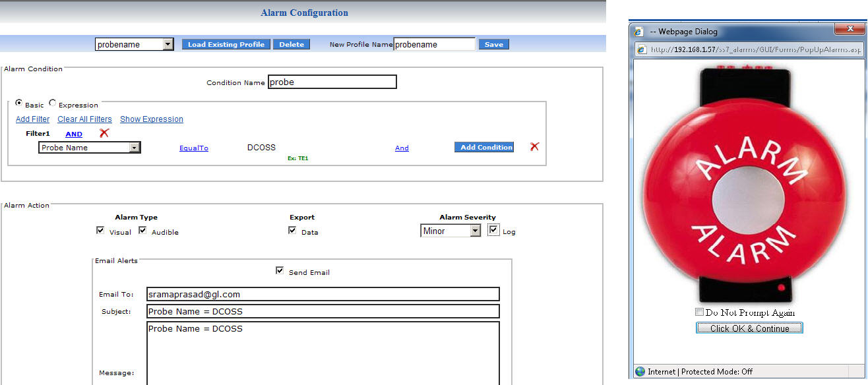
Task: Click the EqualTo operator link
Action: click(x=194, y=148)
